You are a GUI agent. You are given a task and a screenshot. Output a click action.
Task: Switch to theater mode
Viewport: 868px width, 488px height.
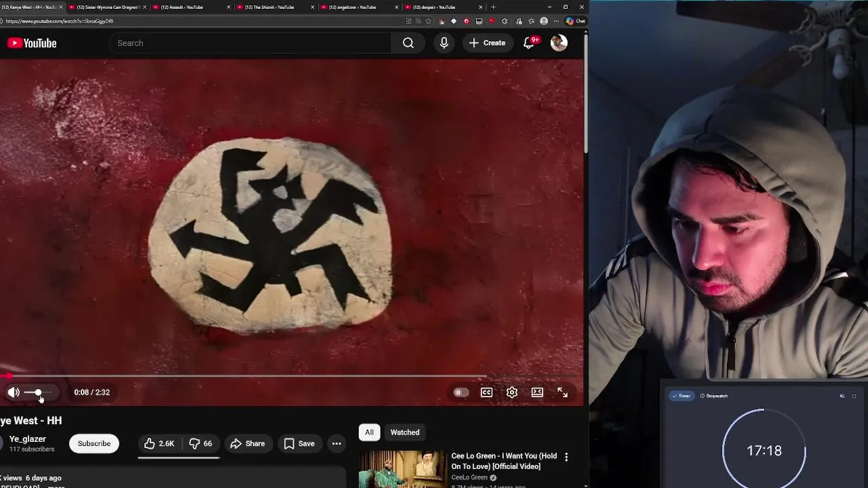pyautogui.click(x=537, y=392)
